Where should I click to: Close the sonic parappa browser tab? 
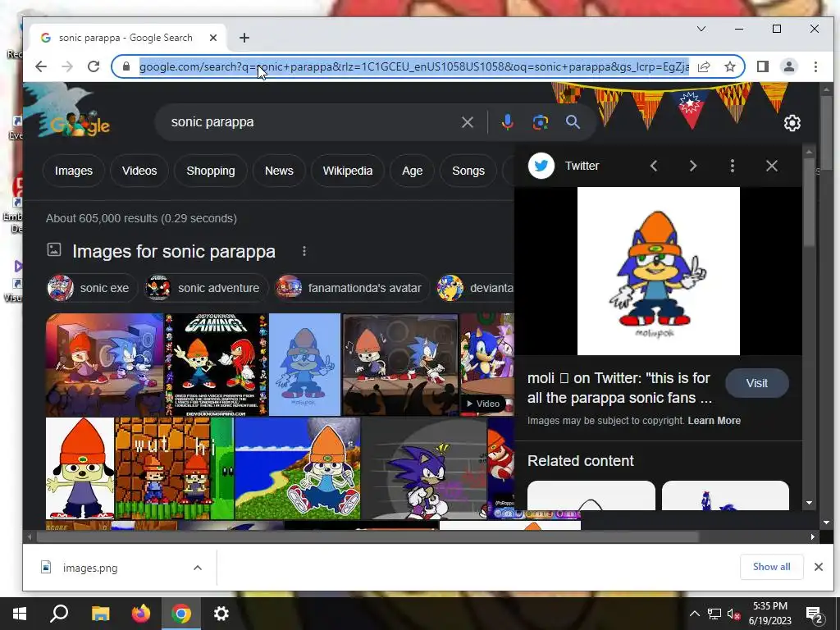pos(213,38)
